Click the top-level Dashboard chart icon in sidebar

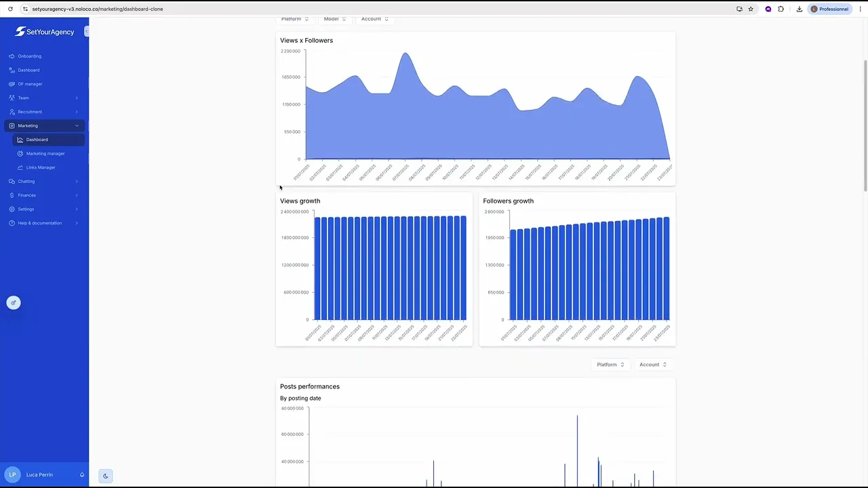click(12, 70)
